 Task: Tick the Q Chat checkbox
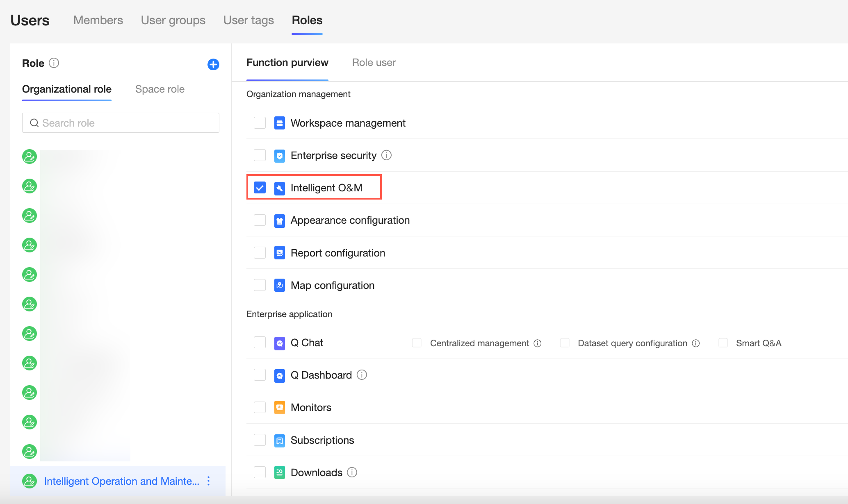(x=260, y=343)
